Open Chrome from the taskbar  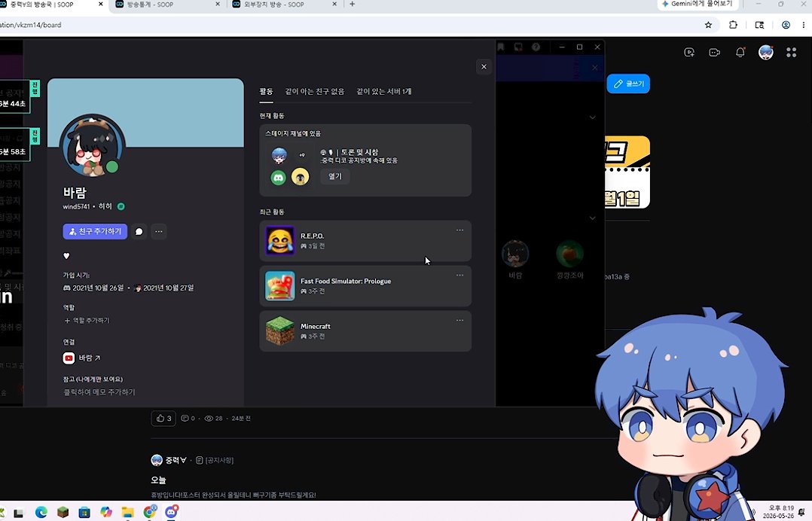click(150, 512)
